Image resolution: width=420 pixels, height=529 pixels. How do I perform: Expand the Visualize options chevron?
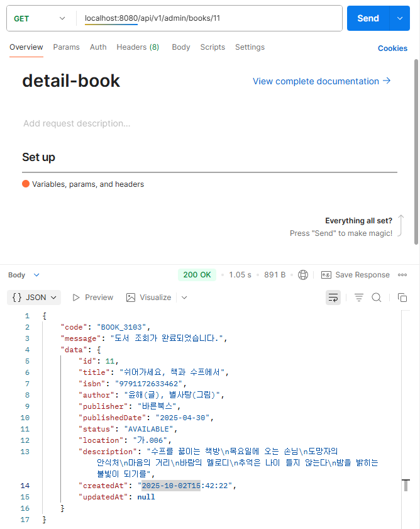point(184,298)
